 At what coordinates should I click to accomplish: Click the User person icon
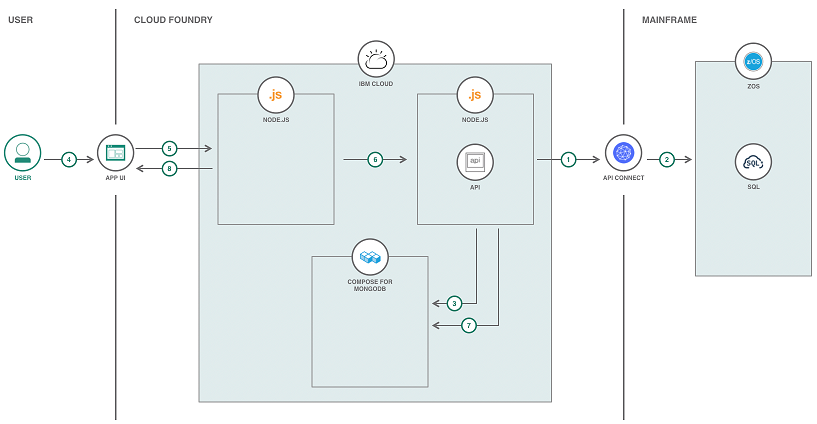click(22, 153)
